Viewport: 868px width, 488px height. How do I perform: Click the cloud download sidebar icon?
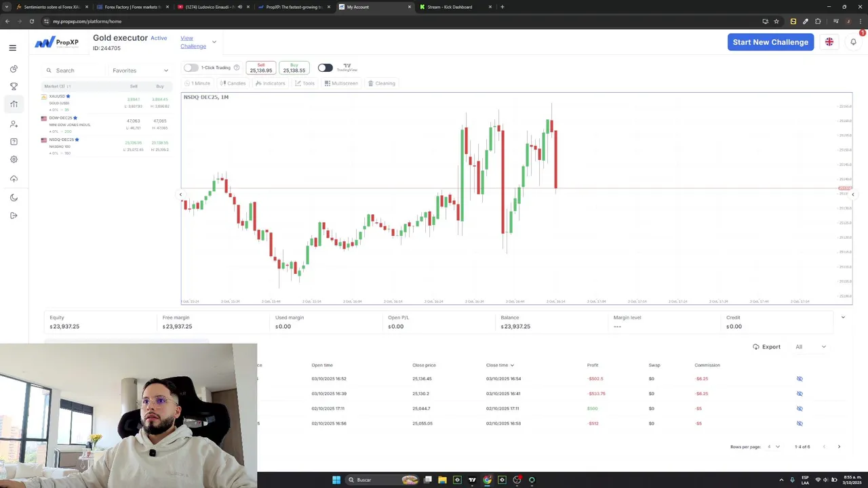[x=14, y=179]
